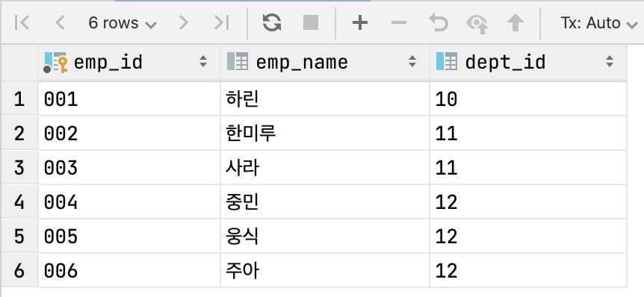Select the dept_id cell with value 10
This screenshot has width=644, height=297.
[528, 99]
